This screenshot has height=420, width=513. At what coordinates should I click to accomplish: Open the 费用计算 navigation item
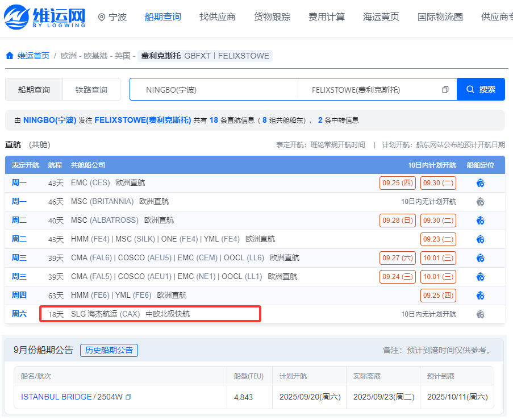coord(327,17)
